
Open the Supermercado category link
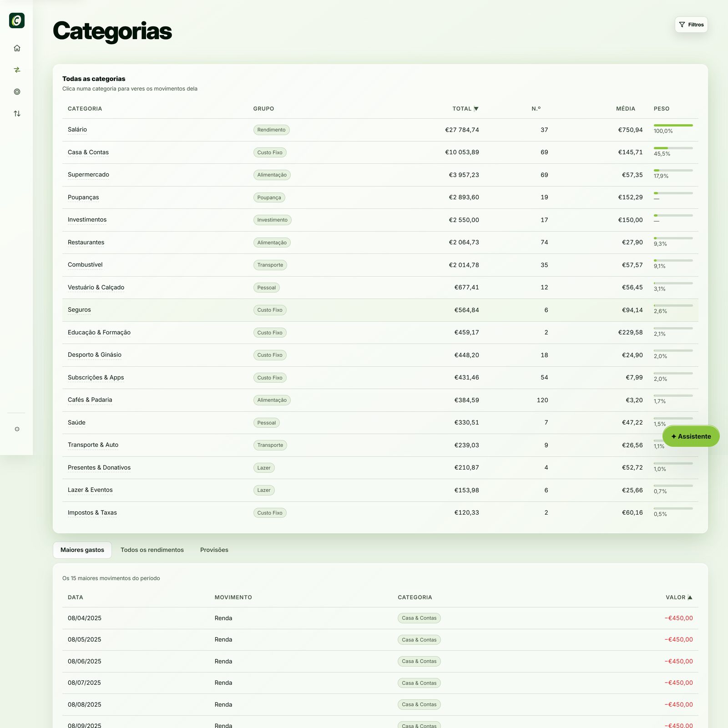[x=88, y=175]
